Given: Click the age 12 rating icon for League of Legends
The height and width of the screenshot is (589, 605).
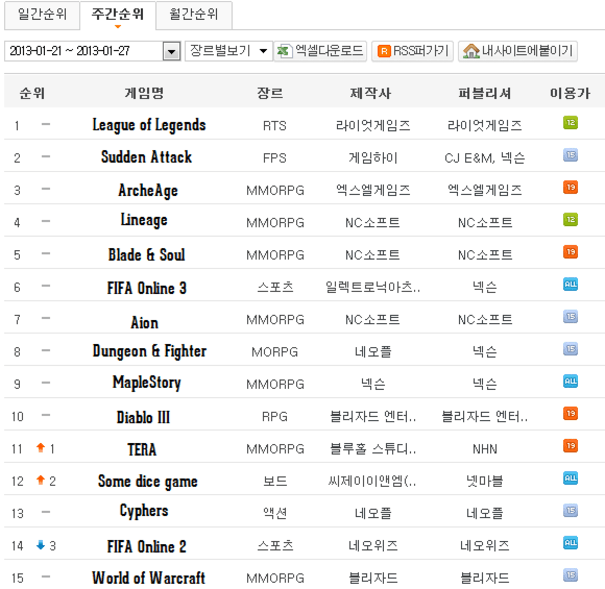Looking at the screenshot, I should point(570,123).
